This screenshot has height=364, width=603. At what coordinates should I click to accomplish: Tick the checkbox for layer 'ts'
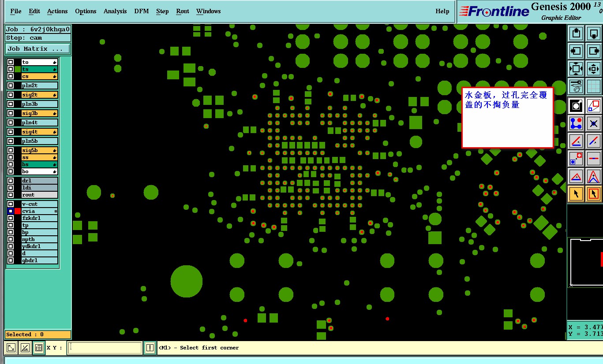(11, 69)
